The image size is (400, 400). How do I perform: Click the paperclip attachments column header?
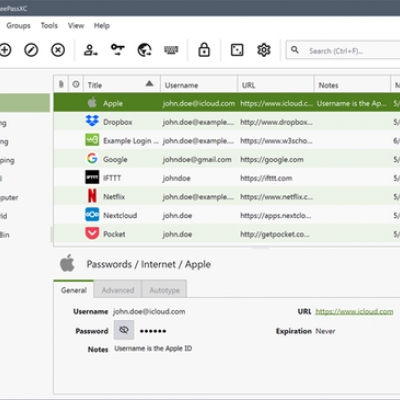point(61,84)
